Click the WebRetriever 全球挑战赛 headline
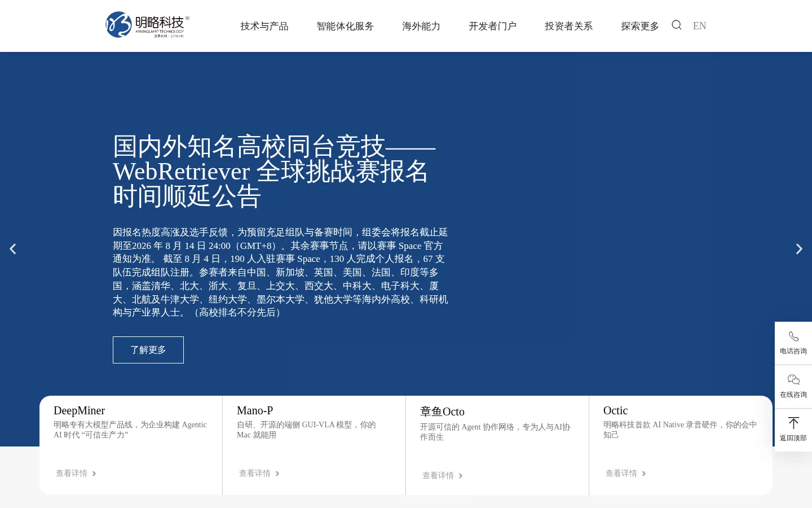Screen dimensions: 812x508 coord(274,171)
